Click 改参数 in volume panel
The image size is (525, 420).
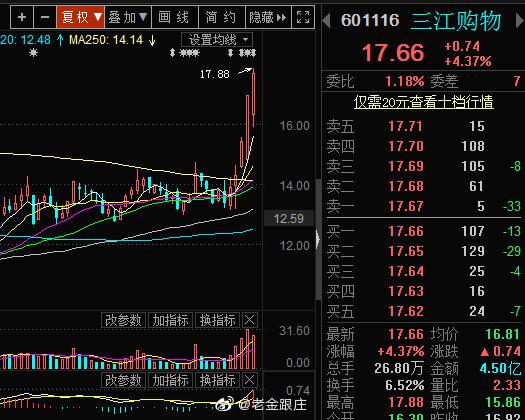click(x=123, y=320)
